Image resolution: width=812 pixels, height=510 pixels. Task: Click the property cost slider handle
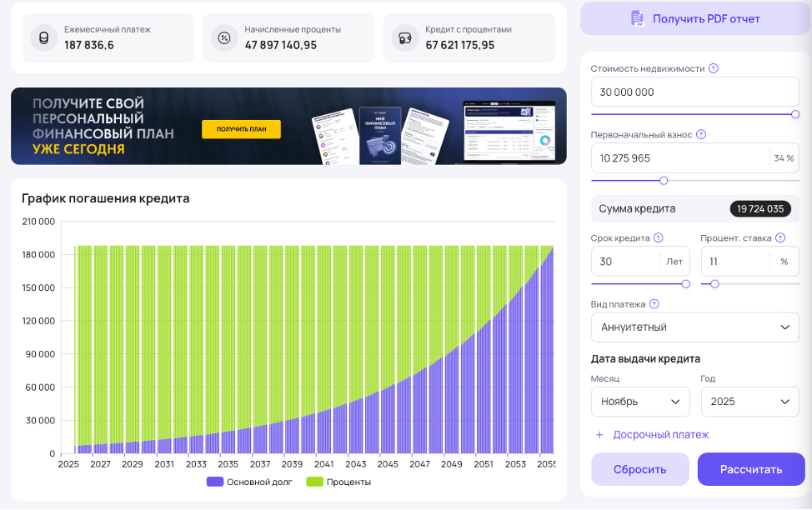tap(795, 114)
